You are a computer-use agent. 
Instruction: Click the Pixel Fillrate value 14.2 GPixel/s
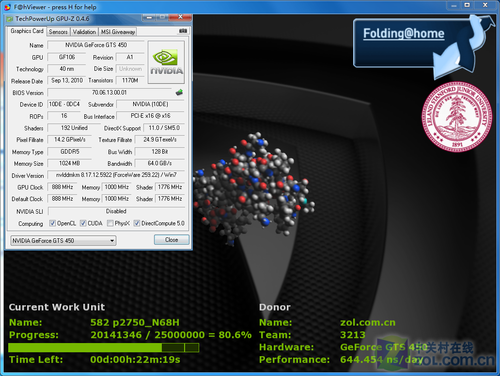(x=69, y=140)
